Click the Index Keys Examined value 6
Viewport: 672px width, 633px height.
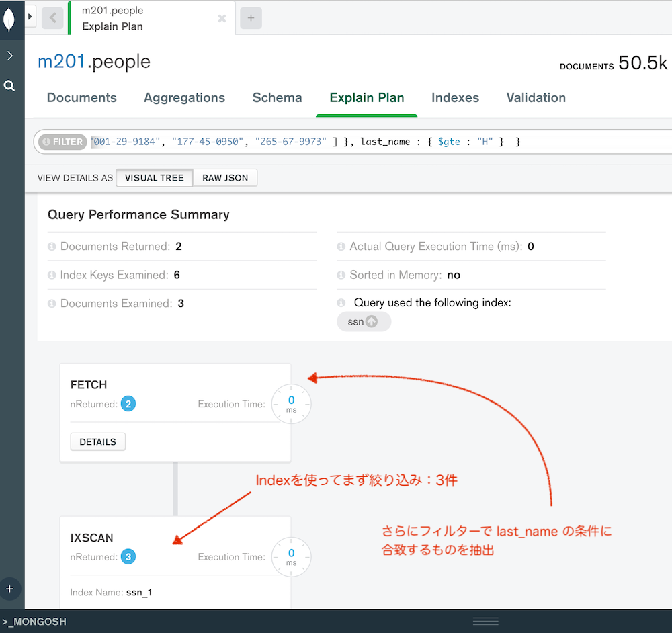point(177,275)
